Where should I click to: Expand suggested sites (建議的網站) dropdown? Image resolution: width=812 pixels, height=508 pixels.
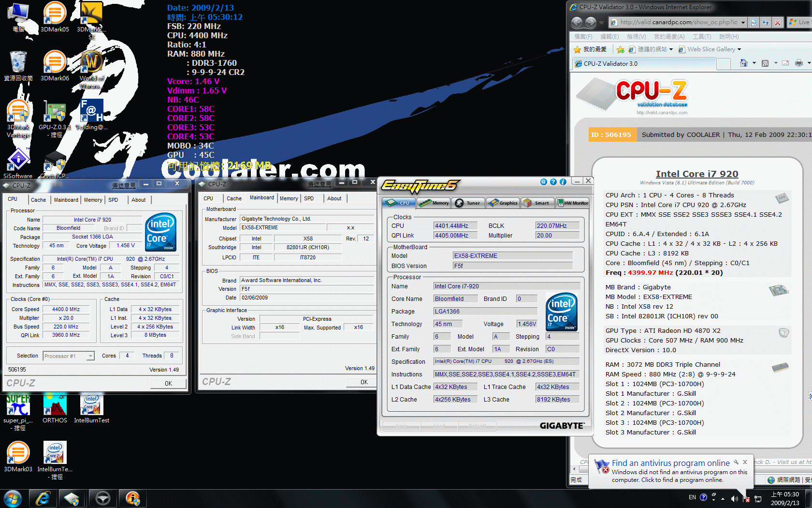pos(671,49)
